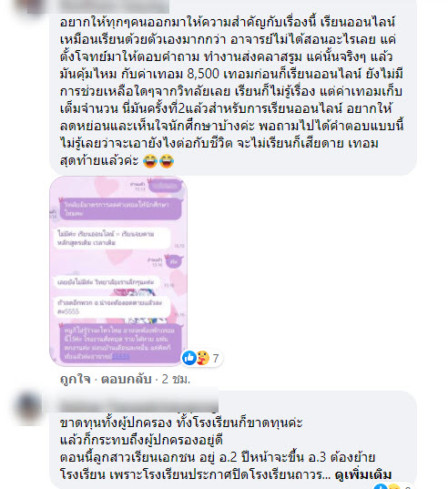
Task: Click the second commenter's blurred name
Action: pyautogui.click(x=138, y=405)
